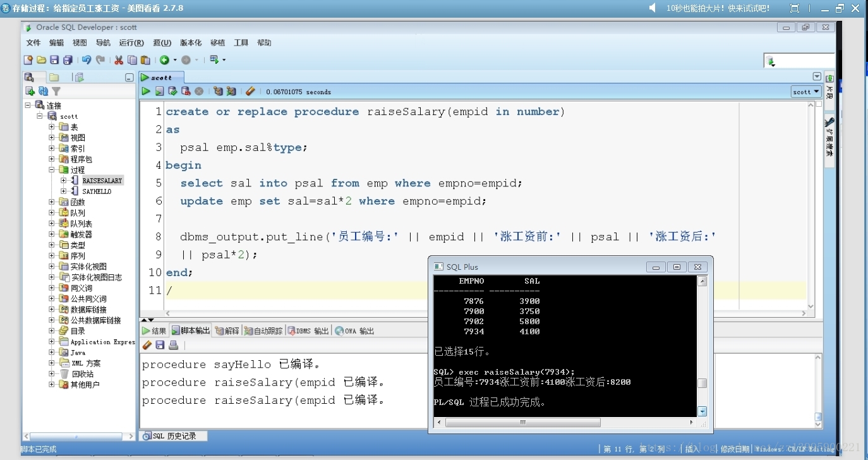868x460 pixels.
Task: Clear the worksheet with eraser icon
Action: pos(250,92)
